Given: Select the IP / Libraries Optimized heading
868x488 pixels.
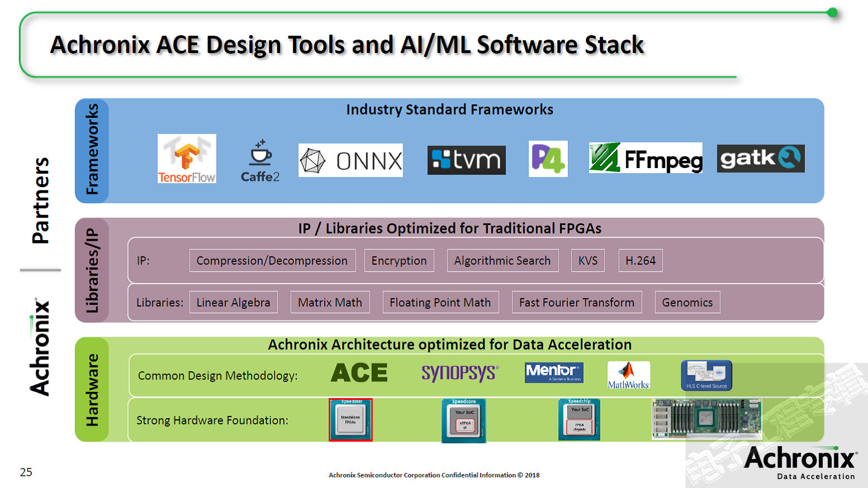Looking at the screenshot, I should [450, 228].
